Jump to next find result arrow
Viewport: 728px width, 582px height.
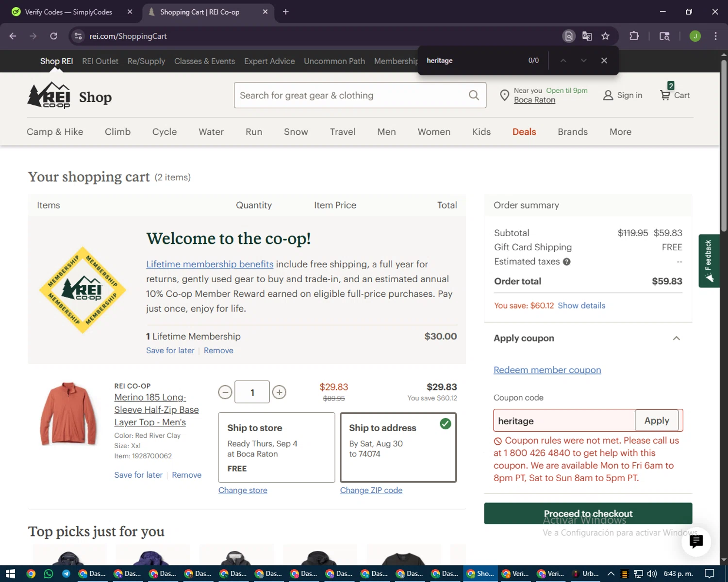click(583, 61)
